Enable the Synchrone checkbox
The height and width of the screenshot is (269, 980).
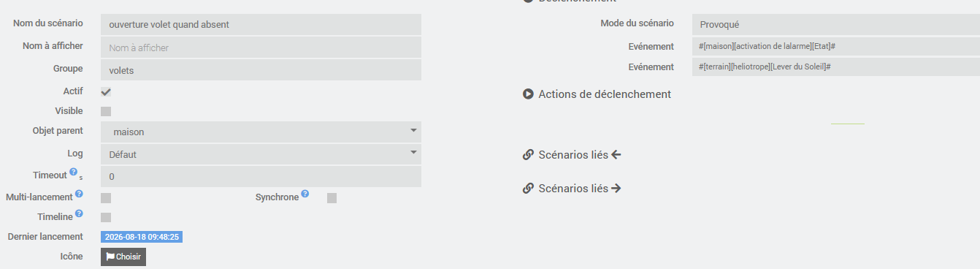click(x=332, y=198)
